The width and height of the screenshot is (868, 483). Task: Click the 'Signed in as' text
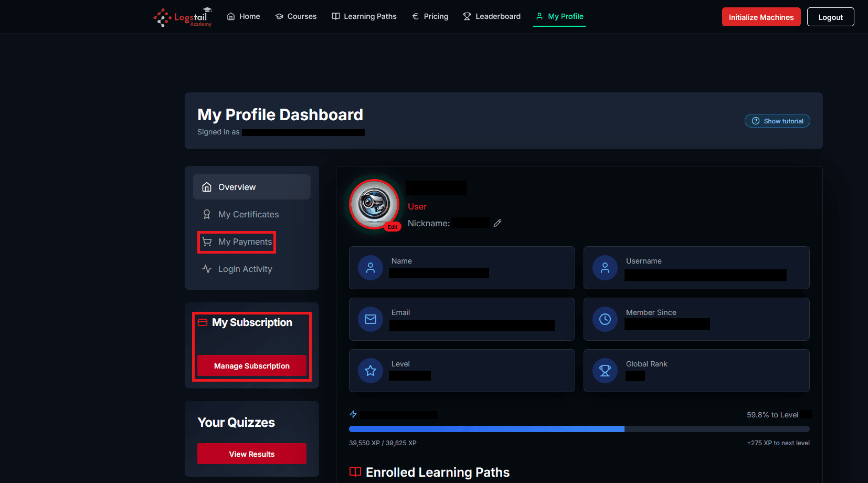(x=218, y=132)
